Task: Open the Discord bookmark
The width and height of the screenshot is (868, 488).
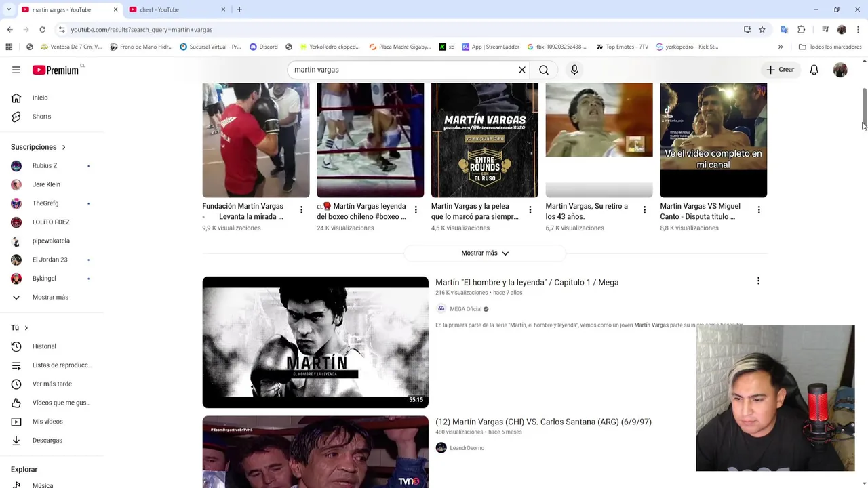Action: point(264,47)
